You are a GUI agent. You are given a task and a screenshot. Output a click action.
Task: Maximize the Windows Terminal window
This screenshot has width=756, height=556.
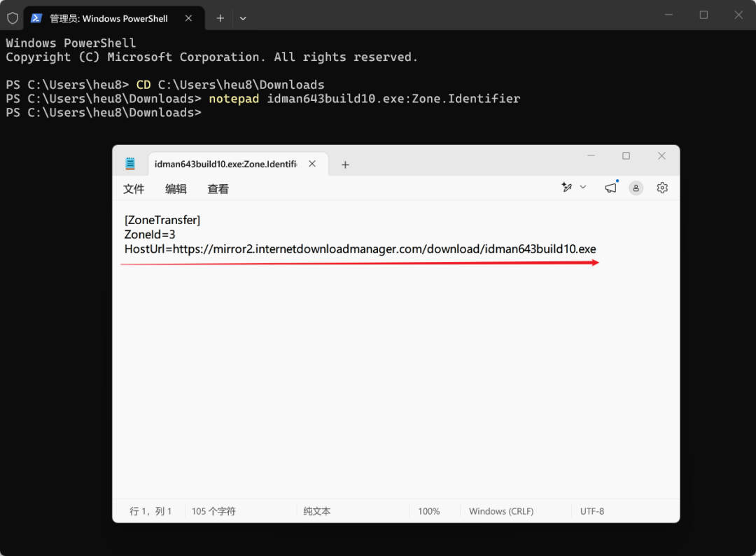click(704, 15)
